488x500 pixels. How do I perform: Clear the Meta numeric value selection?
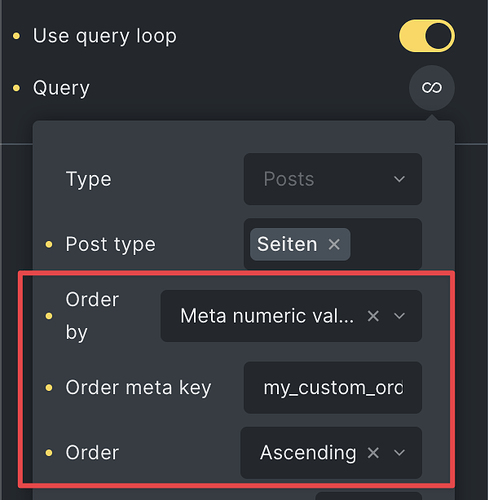tap(373, 316)
